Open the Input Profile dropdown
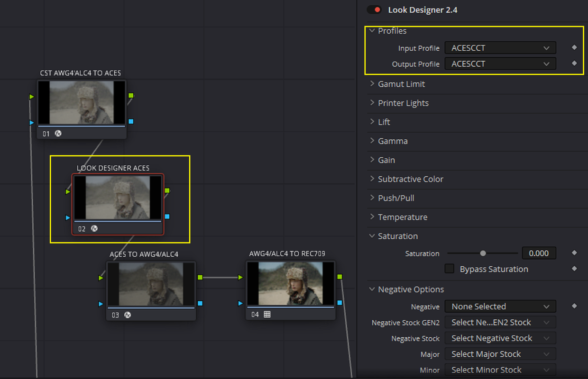 (x=500, y=48)
